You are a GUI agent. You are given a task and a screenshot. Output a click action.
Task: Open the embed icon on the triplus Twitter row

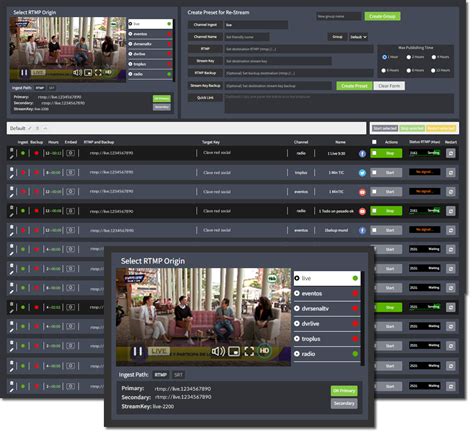coord(70,173)
